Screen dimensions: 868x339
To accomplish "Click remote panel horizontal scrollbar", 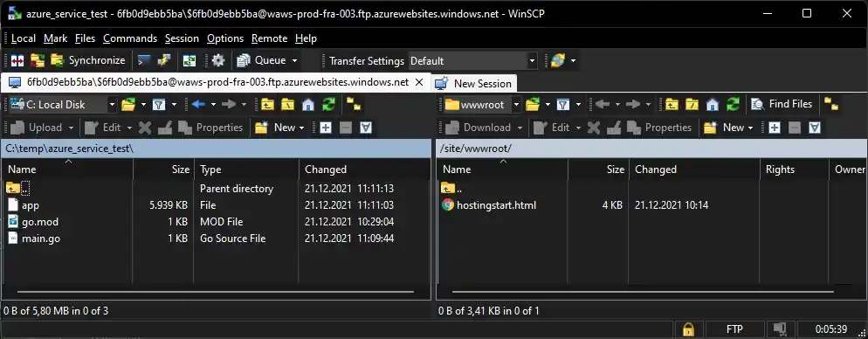I will [644, 291].
